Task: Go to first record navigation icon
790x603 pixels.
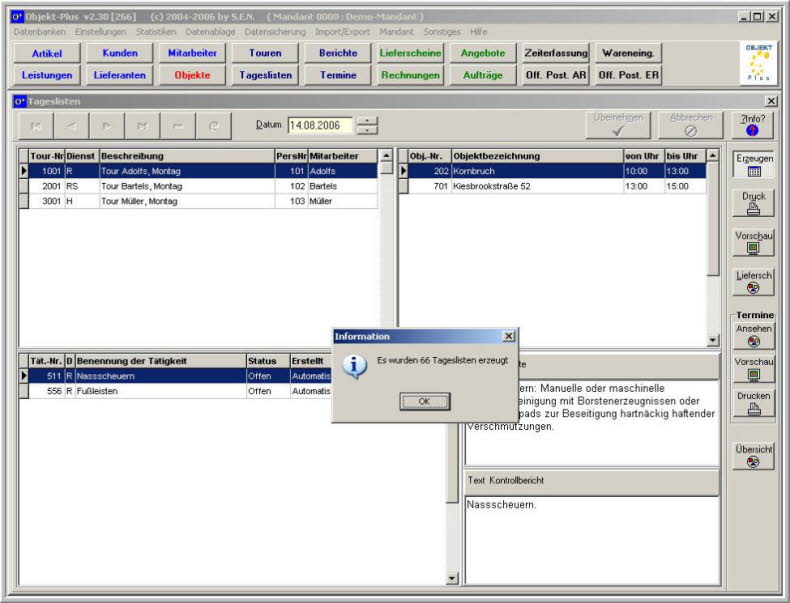Action: pos(36,126)
